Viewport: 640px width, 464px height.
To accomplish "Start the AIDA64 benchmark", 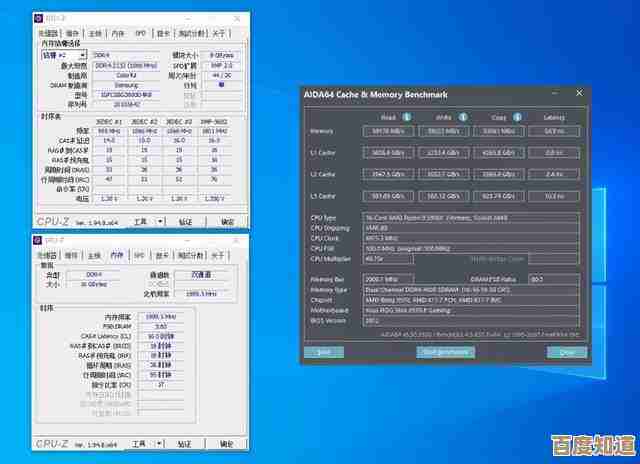I will point(446,352).
